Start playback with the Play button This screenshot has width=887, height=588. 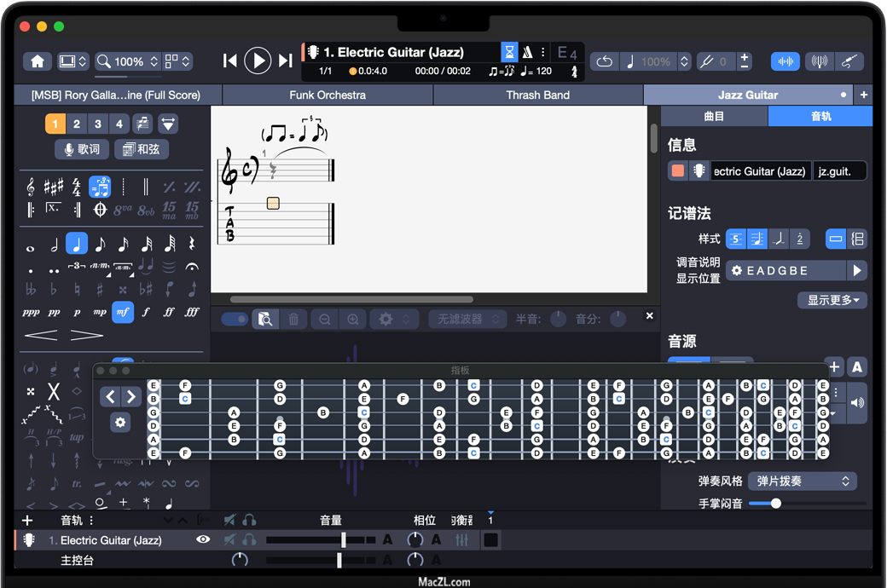[257, 61]
